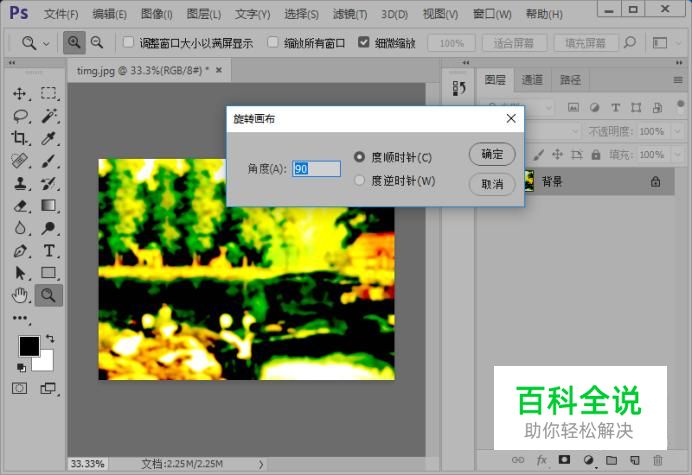Select the Path Selection tool
This screenshot has width=692, height=475.
20,273
